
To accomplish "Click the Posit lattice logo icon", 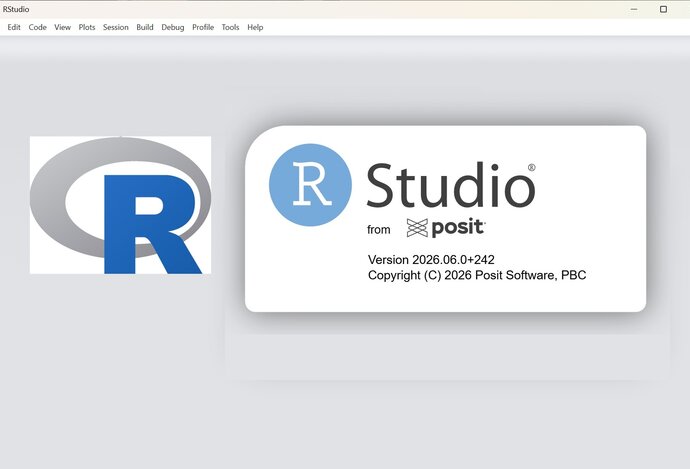I will (417, 228).
